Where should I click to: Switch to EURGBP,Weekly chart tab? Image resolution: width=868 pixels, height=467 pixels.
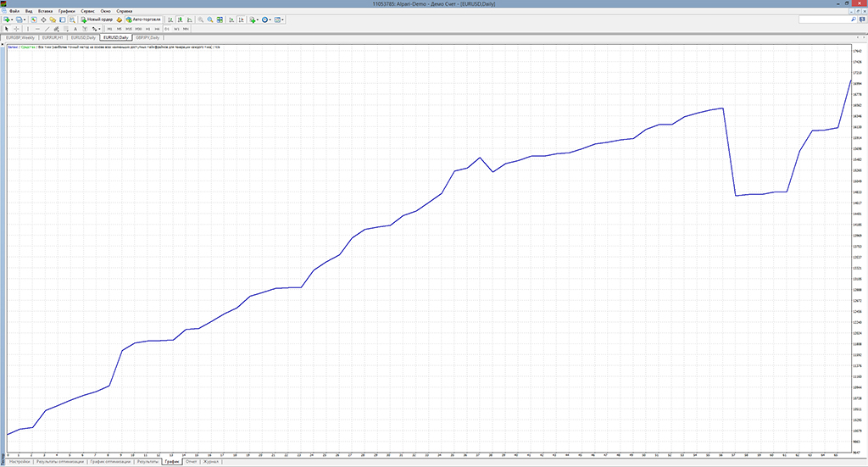(x=20, y=37)
